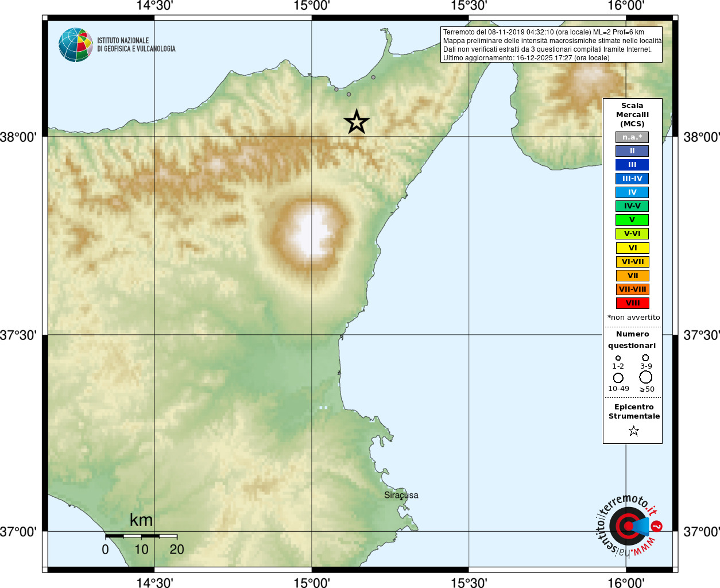Image resolution: width=720 pixels, height=588 pixels.
Task: Select the blue III intensity swatch
Action: pos(632,165)
